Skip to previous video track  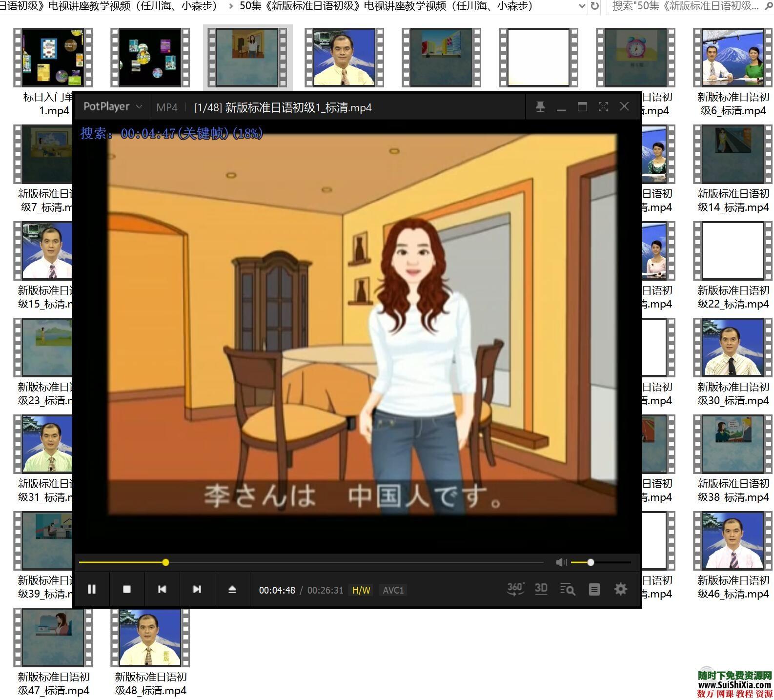(162, 589)
